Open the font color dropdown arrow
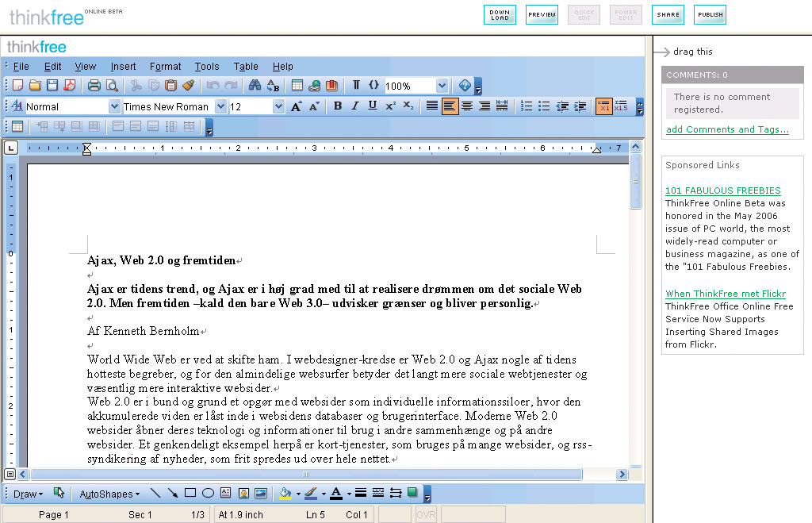812x523 pixels. point(349,494)
